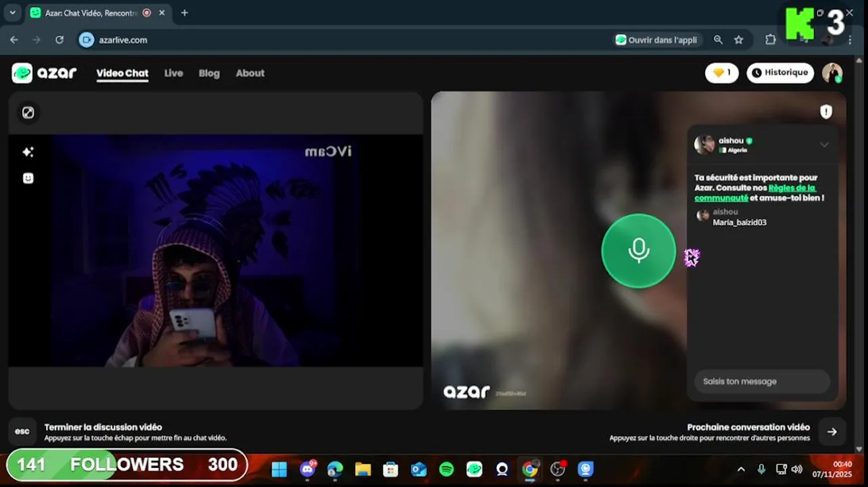Go forward in the browser
The height and width of the screenshot is (487, 868).
(x=37, y=40)
